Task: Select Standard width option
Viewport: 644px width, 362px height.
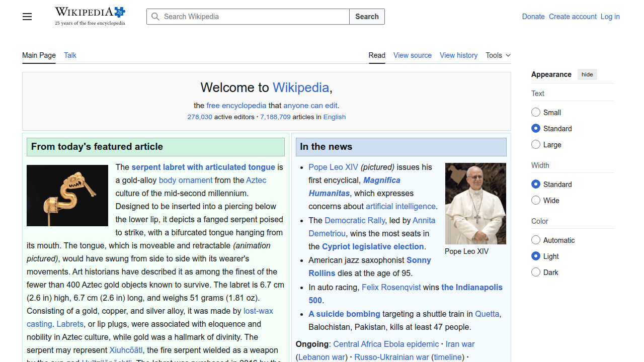Action: click(x=536, y=184)
